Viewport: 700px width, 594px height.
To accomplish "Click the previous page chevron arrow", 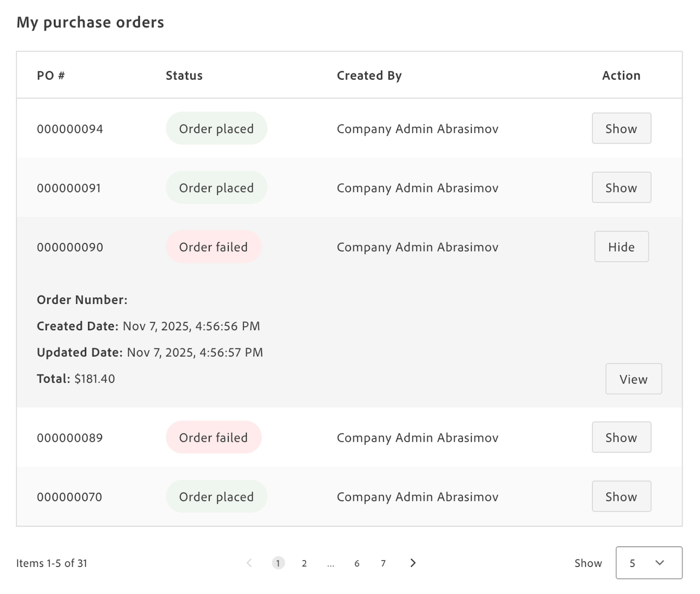I will (249, 563).
